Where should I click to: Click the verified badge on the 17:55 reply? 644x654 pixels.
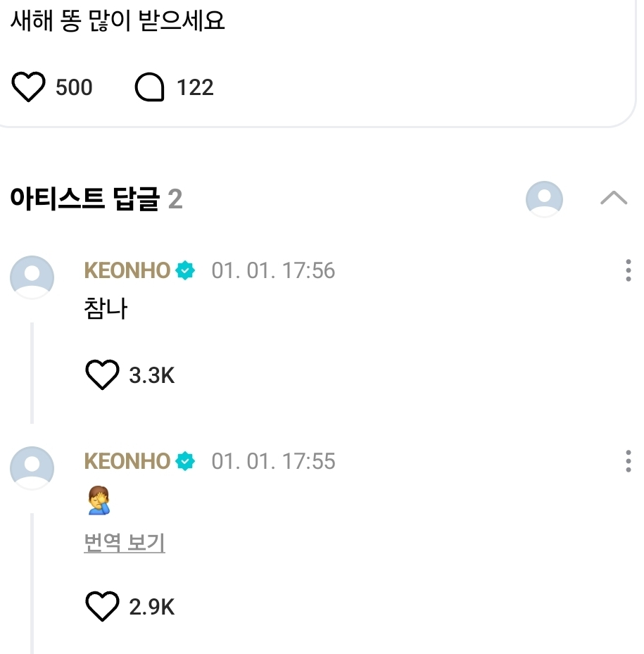point(185,461)
